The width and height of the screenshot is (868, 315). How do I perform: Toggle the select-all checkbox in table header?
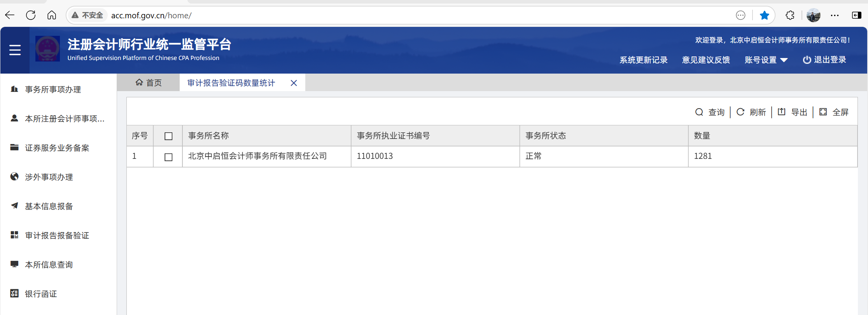pos(168,136)
